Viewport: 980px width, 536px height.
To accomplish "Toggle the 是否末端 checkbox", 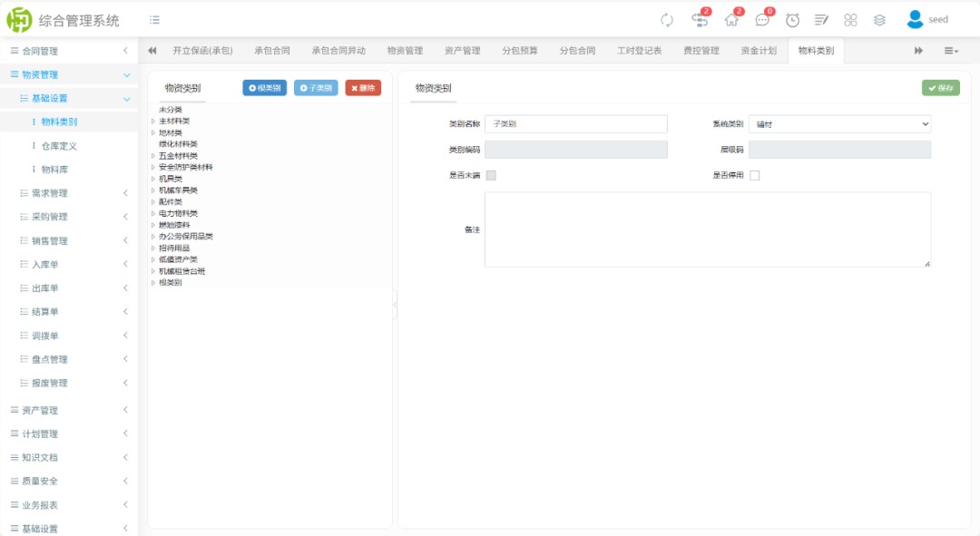I will pyautogui.click(x=491, y=175).
